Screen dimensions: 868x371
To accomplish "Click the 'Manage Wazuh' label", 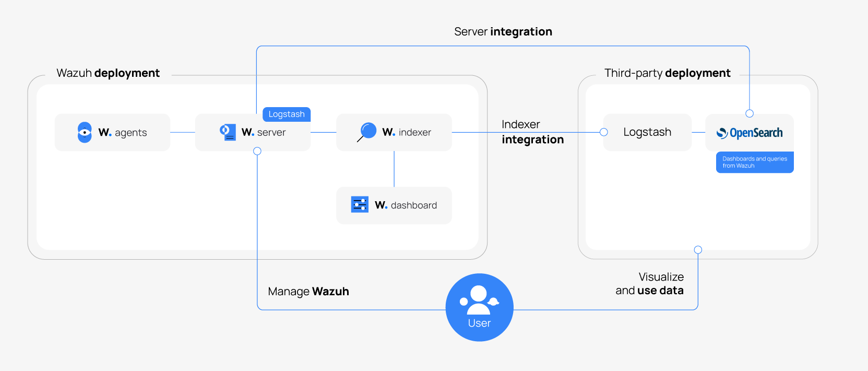I will point(308,292).
